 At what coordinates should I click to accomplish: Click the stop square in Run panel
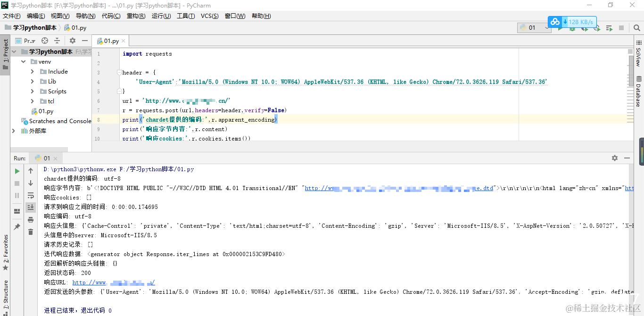(17, 183)
